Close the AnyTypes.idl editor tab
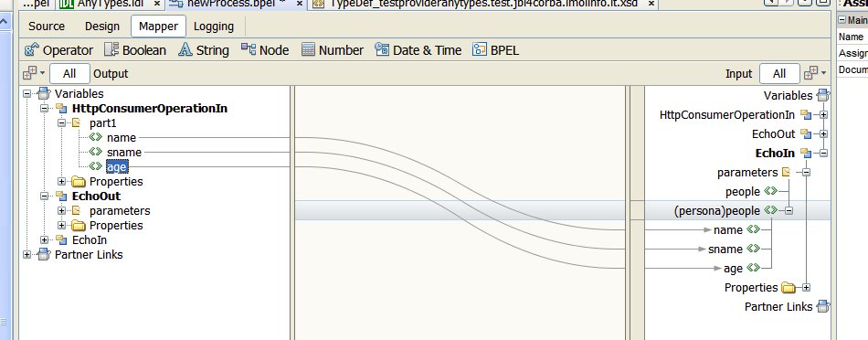The height and width of the screenshot is (340, 868). (x=157, y=4)
